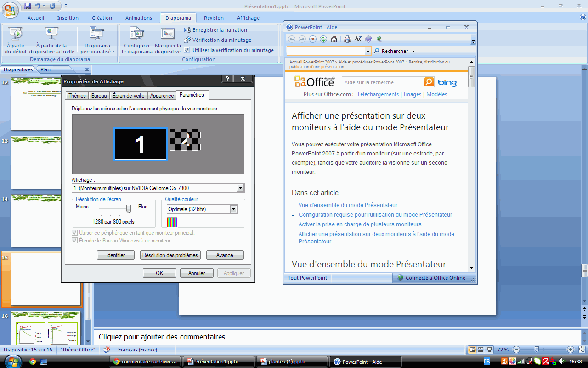Open the undo history dropdown arrow
This screenshot has height=368, width=588.
click(44, 6)
